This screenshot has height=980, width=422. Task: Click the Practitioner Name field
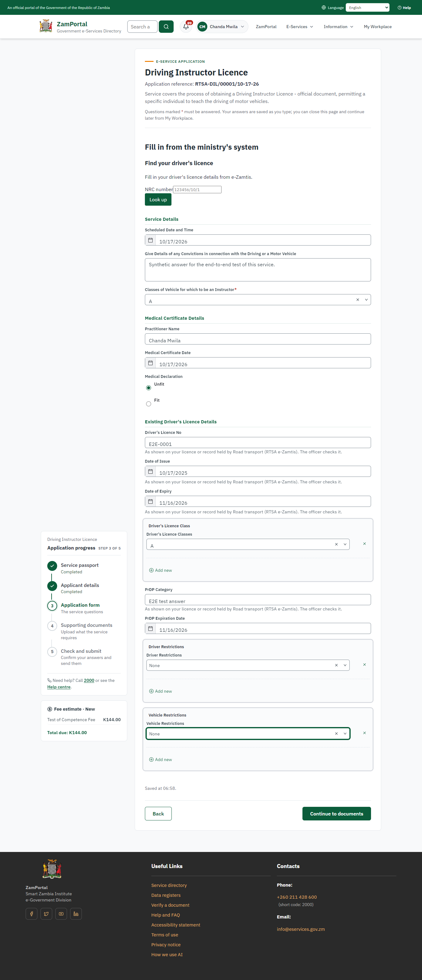click(x=258, y=339)
